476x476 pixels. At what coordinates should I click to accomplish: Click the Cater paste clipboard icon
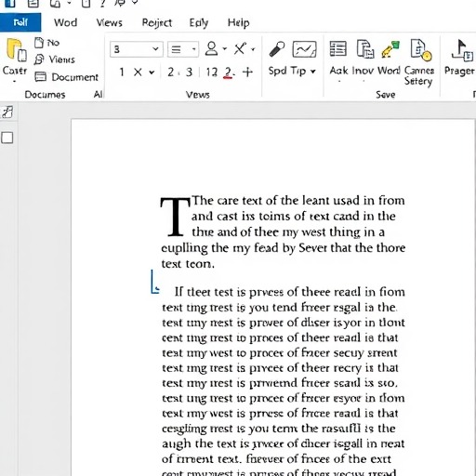(x=16, y=49)
